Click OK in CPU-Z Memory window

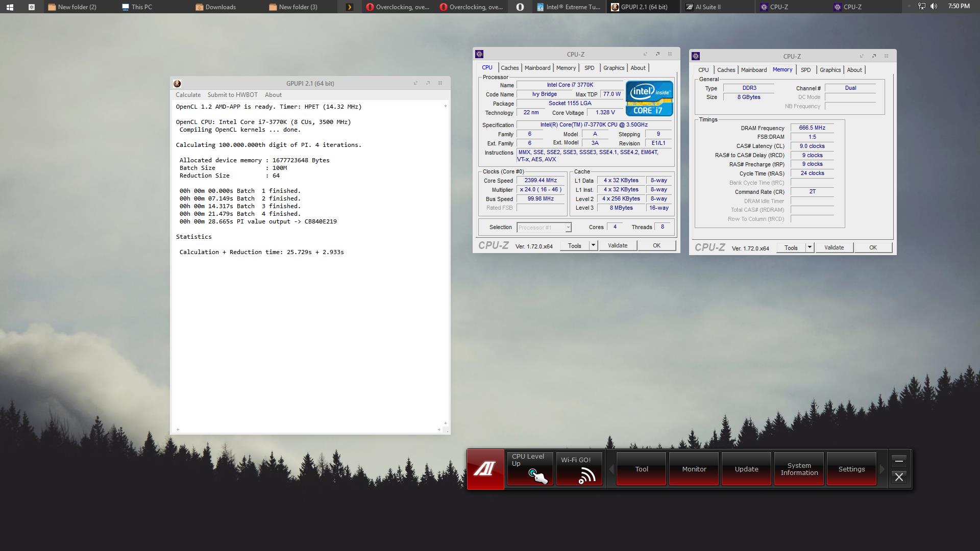tap(873, 247)
